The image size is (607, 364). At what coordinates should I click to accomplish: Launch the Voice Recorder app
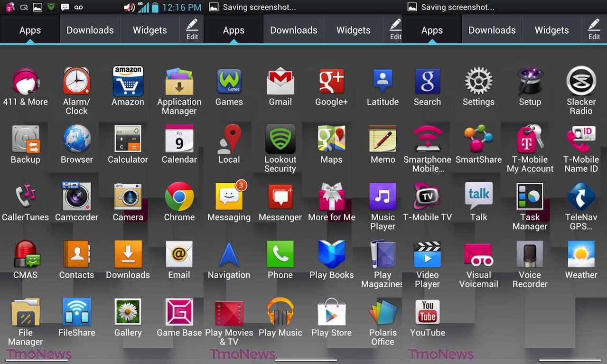pyautogui.click(x=530, y=255)
